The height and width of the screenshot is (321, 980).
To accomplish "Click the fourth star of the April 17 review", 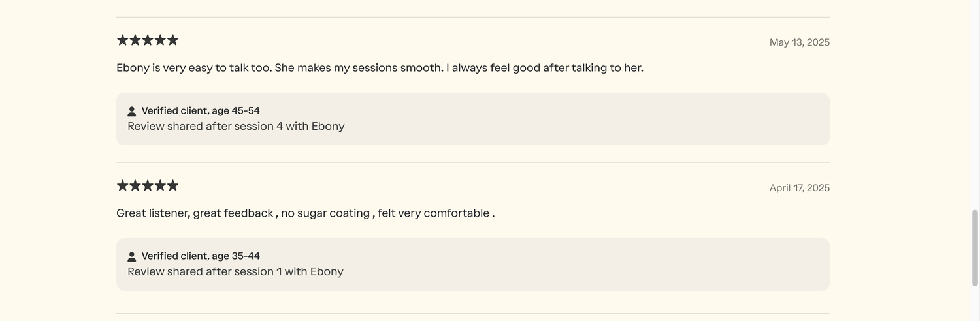I will [x=160, y=186].
